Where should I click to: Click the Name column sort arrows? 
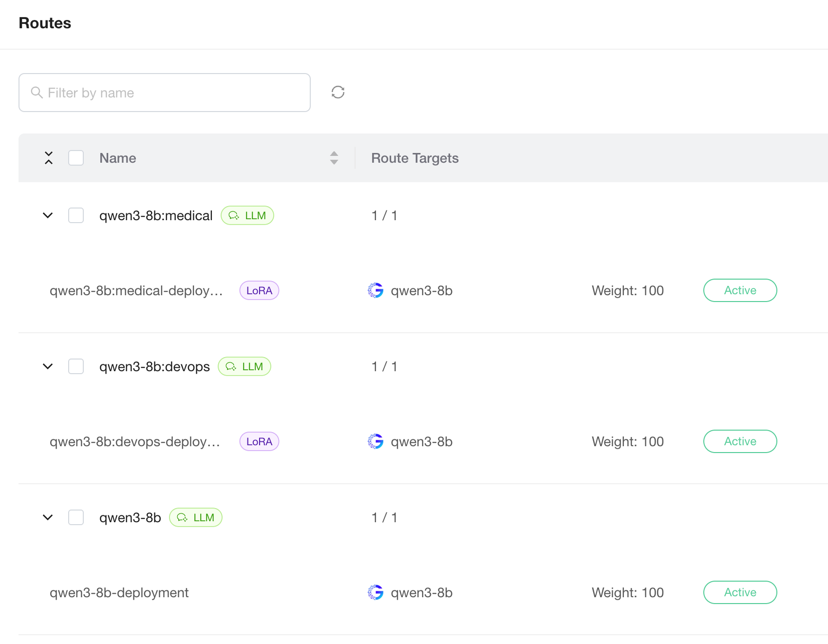click(334, 158)
